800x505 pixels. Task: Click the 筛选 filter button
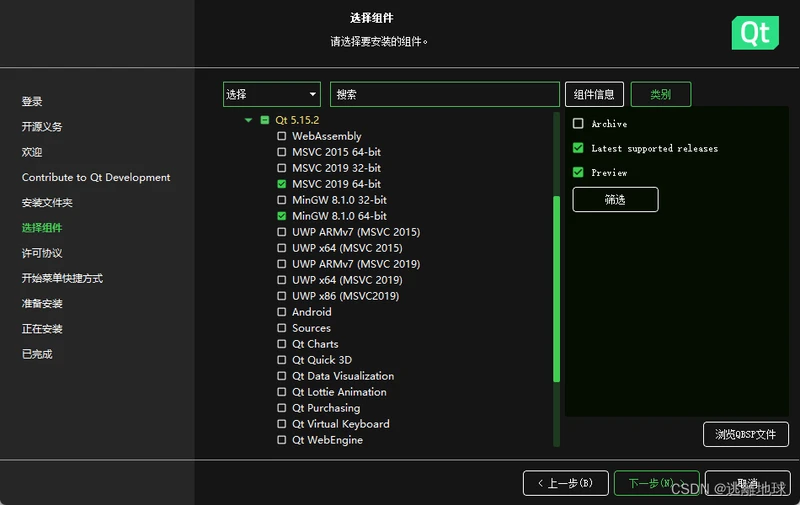615,199
